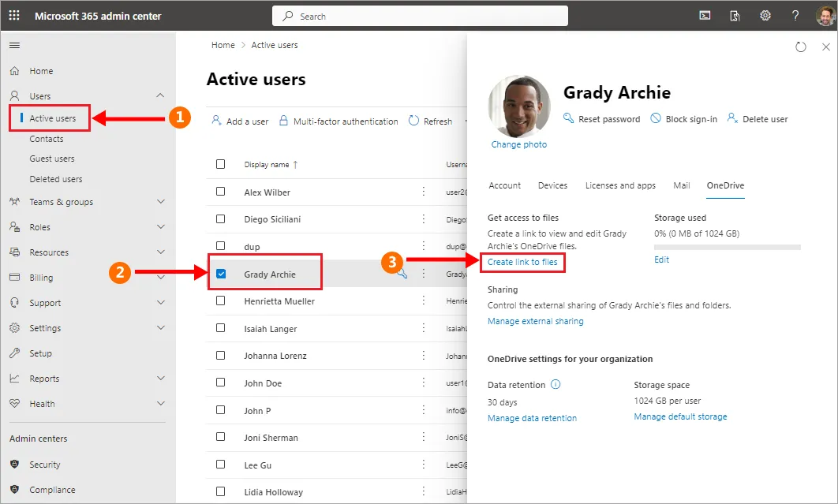Check the Isaiah Langer checkbox
Viewport: 838px width, 504px height.
[x=220, y=327]
